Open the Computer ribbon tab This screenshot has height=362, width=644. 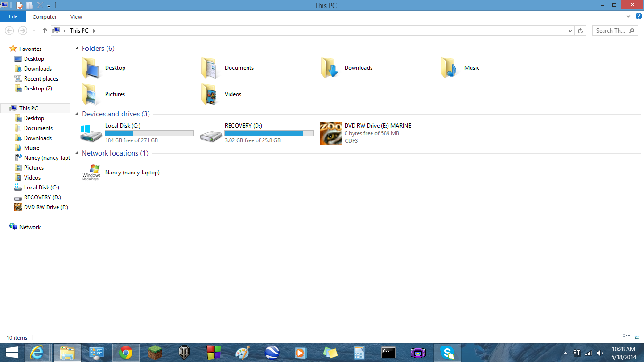pos(45,17)
